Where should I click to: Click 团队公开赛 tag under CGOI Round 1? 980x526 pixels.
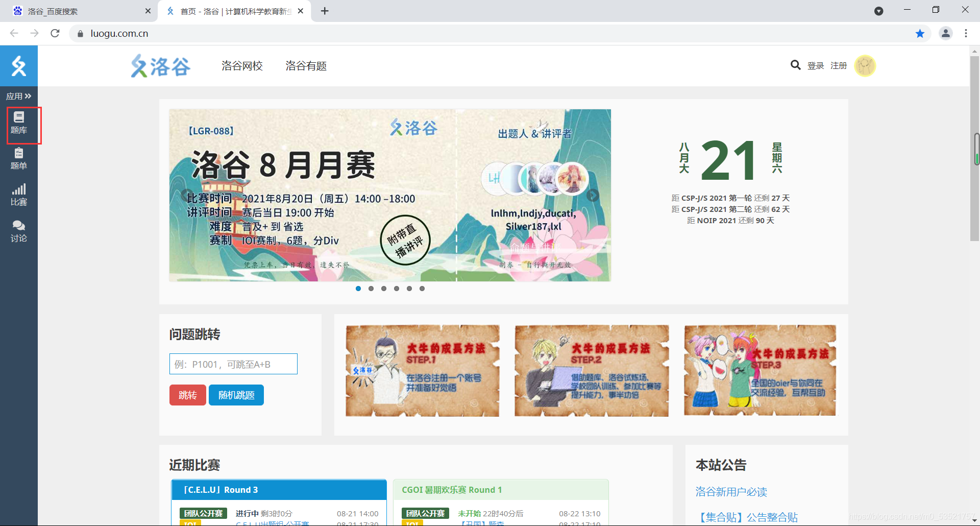pos(425,513)
